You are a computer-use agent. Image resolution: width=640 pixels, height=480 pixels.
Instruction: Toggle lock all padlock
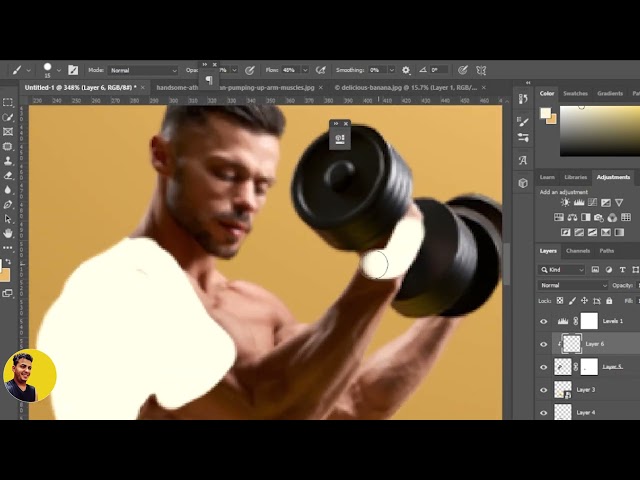[x=609, y=301]
